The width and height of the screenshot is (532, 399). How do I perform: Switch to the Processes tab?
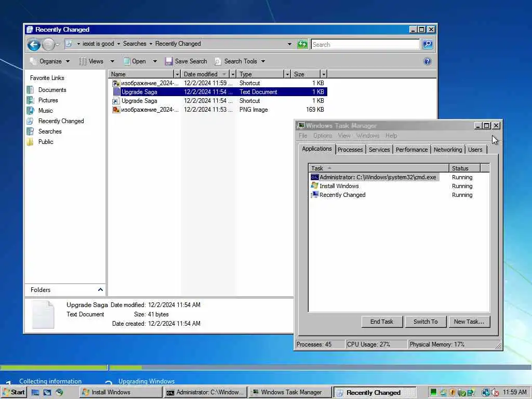point(350,150)
